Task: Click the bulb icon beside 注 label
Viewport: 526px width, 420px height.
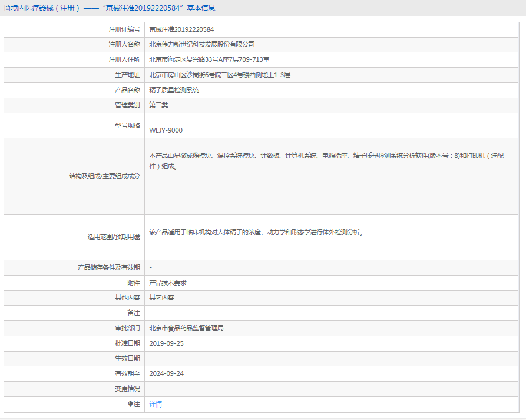Action: (131, 404)
